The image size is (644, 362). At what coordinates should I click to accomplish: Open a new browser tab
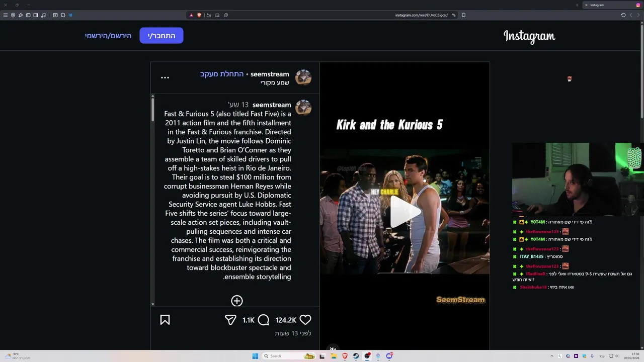(x=577, y=5)
